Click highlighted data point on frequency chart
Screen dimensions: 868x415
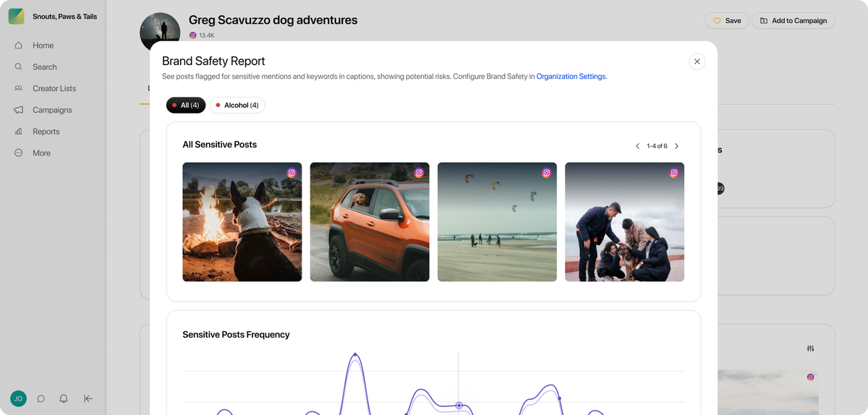click(458, 406)
